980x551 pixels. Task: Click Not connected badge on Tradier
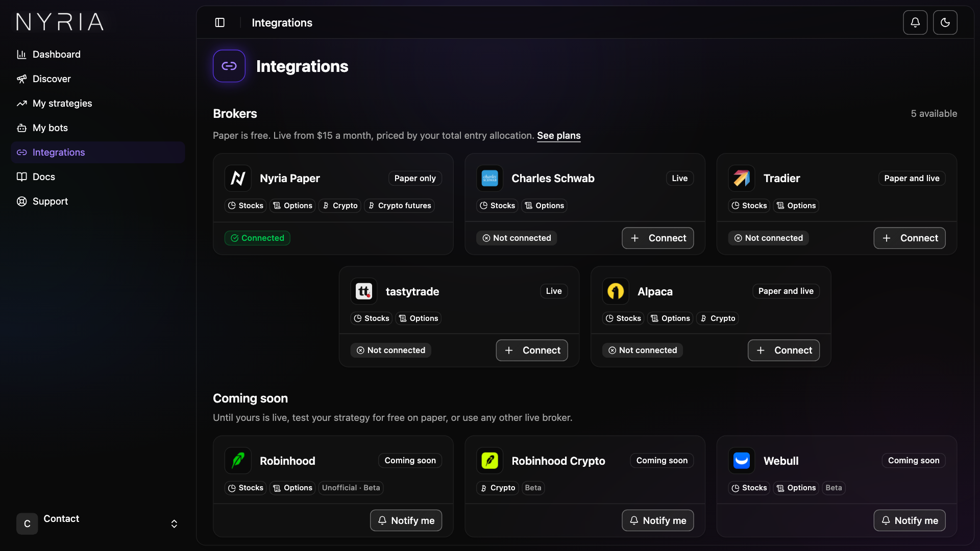[768, 238]
